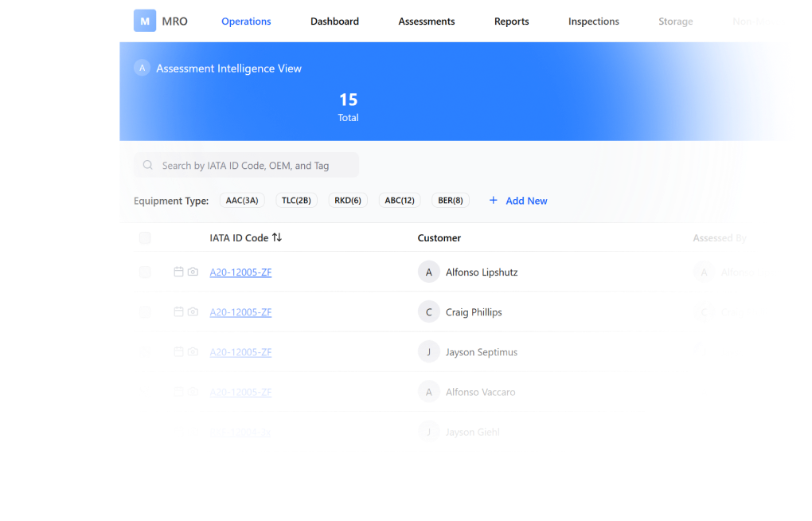The height and width of the screenshot is (521, 812).
Task: Click the Assessment Intelligence View 'A' badge icon
Action: click(142, 69)
